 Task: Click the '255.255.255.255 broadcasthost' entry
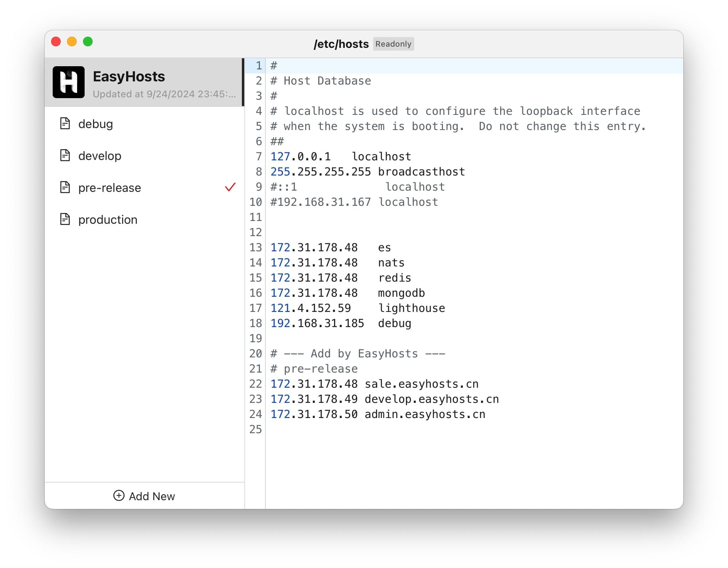(368, 172)
